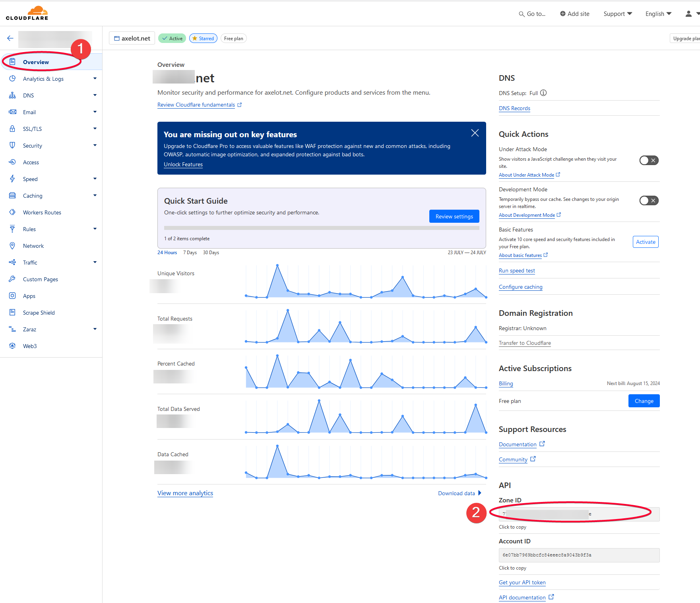Click the Go to search magnifier icon
Screen dimensions: 700x603
522,14
